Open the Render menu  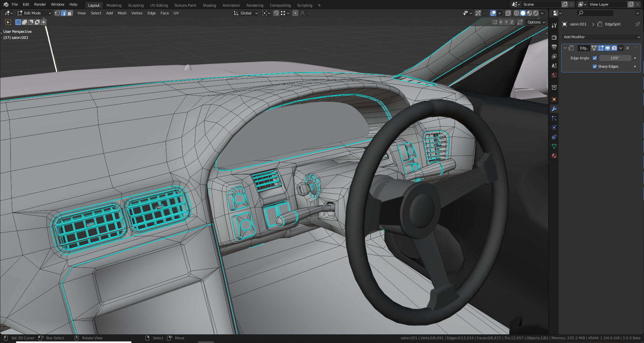click(x=40, y=4)
